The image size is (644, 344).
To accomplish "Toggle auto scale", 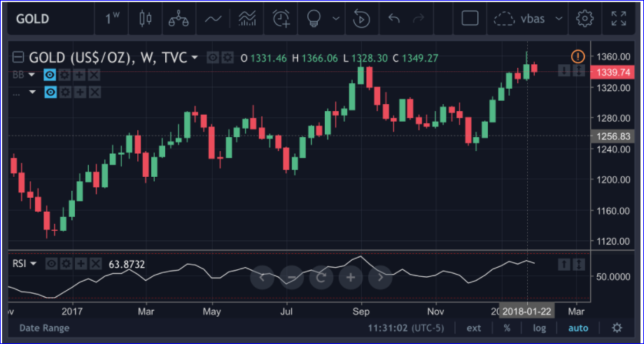I will [x=578, y=328].
